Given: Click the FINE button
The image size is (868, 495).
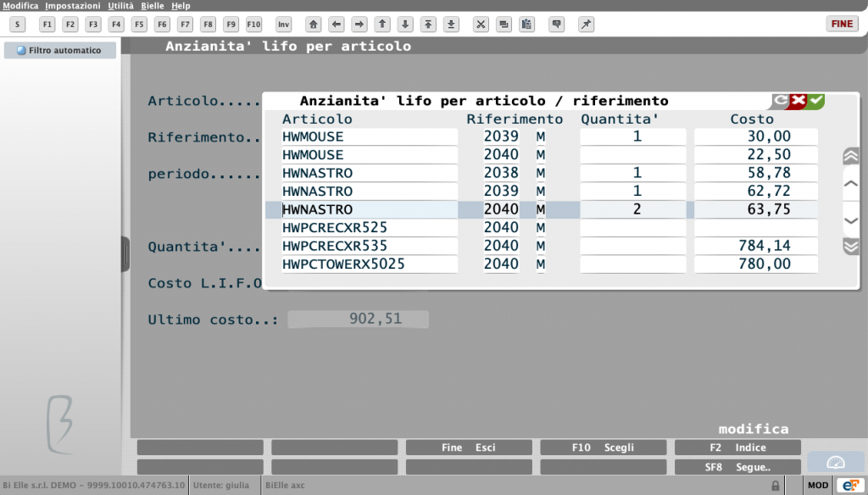Looking at the screenshot, I should point(842,24).
